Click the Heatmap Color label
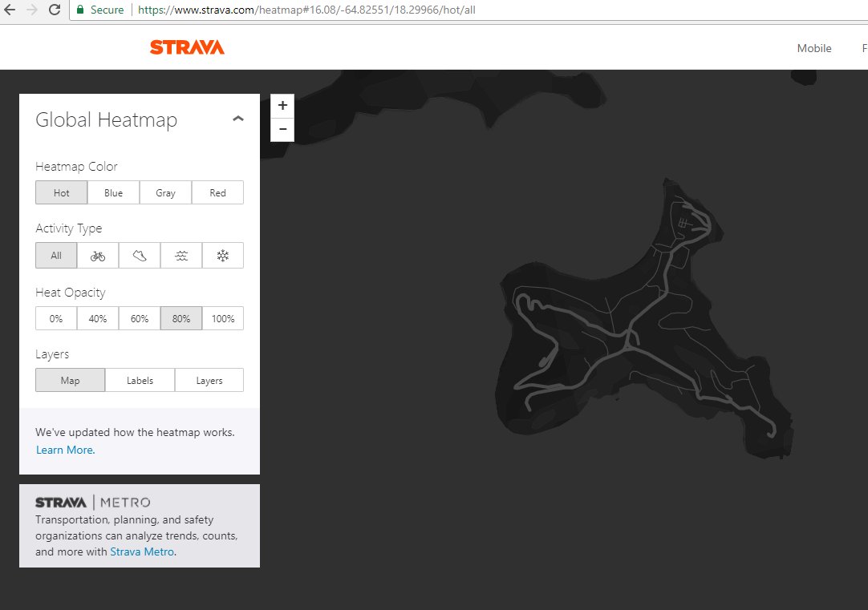Image resolution: width=868 pixels, height=610 pixels. 76,167
